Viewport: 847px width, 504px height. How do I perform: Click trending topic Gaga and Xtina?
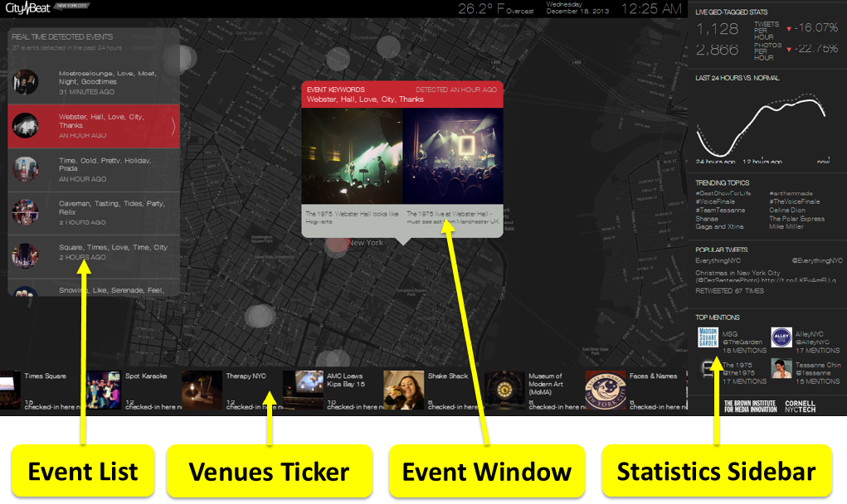click(x=719, y=226)
